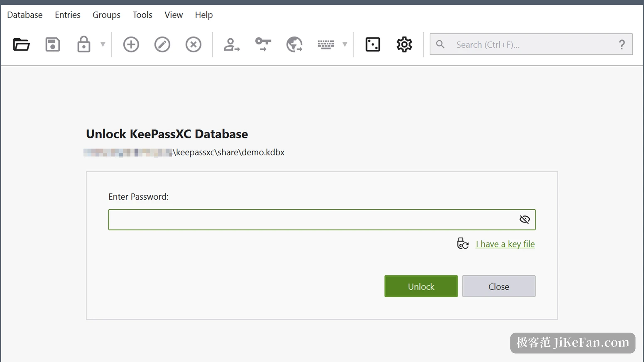Open database folder icon in toolbar

(x=21, y=44)
